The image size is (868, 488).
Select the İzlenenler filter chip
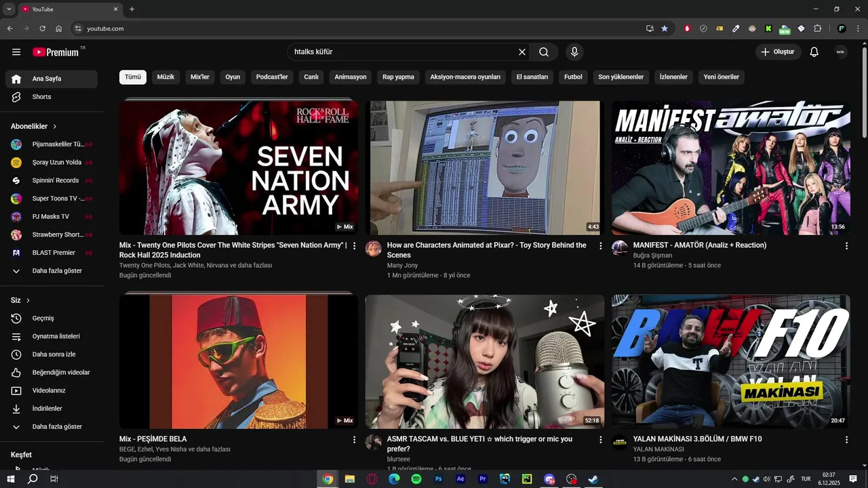(673, 77)
